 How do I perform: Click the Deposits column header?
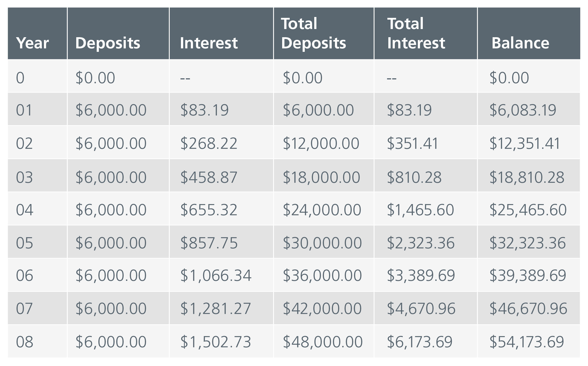click(x=118, y=33)
